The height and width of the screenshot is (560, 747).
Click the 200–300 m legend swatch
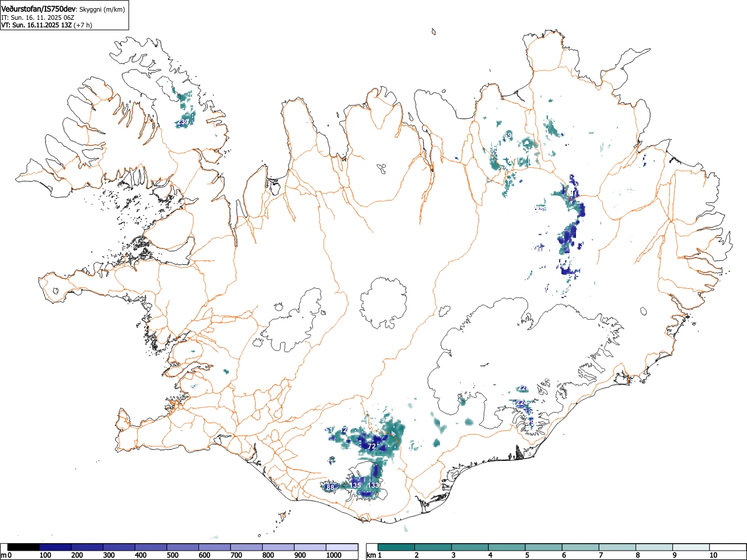pos(87,547)
